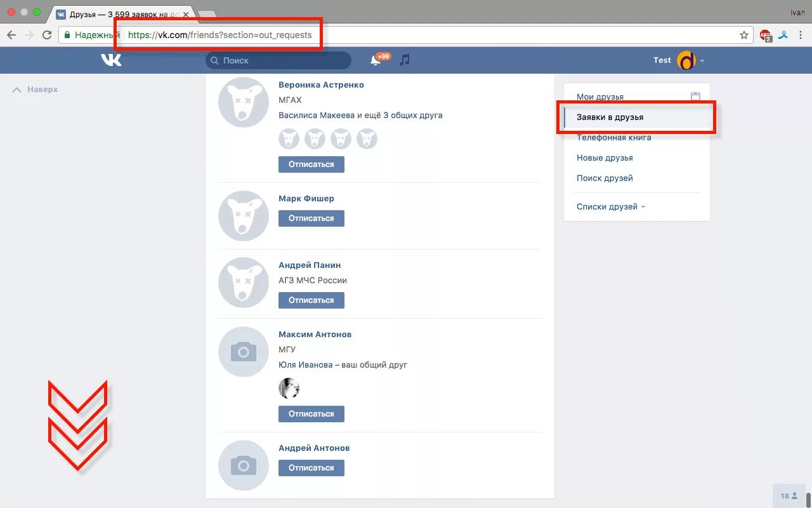The image size is (812, 508).
Task: Open Марк Фишер profile name
Action: coord(306,198)
